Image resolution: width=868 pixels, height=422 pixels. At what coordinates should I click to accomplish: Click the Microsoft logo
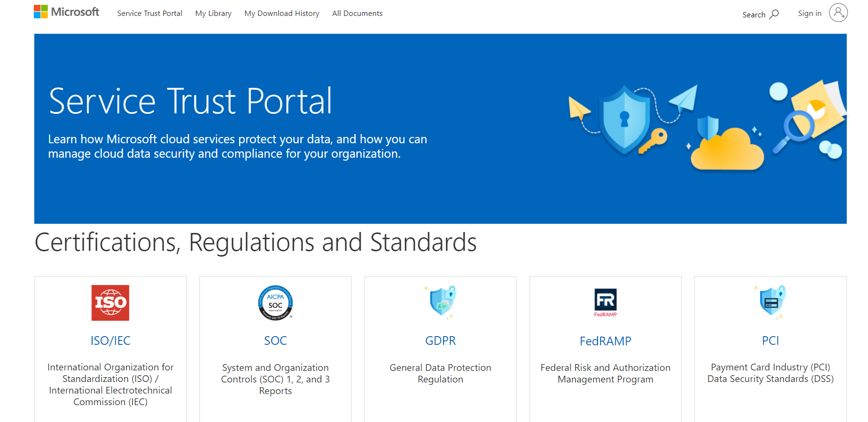point(66,12)
